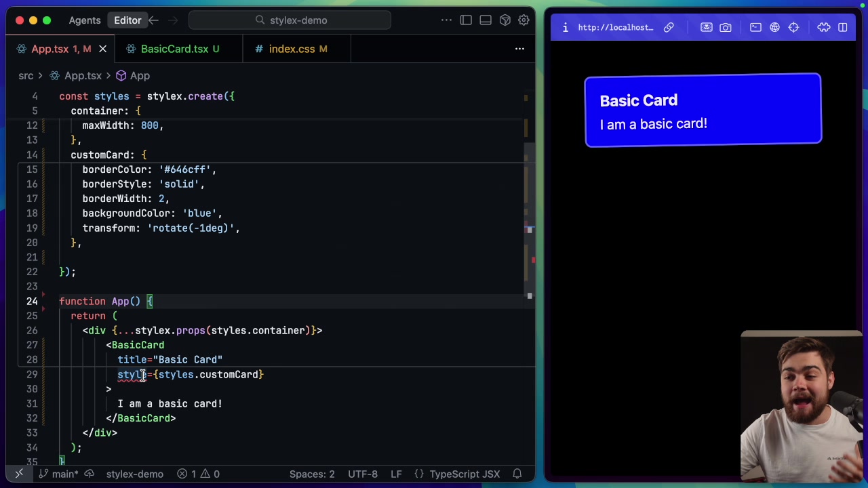The width and height of the screenshot is (868, 488).
Task: Click the errors and warnings indicator in status bar
Action: tap(200, 474)
